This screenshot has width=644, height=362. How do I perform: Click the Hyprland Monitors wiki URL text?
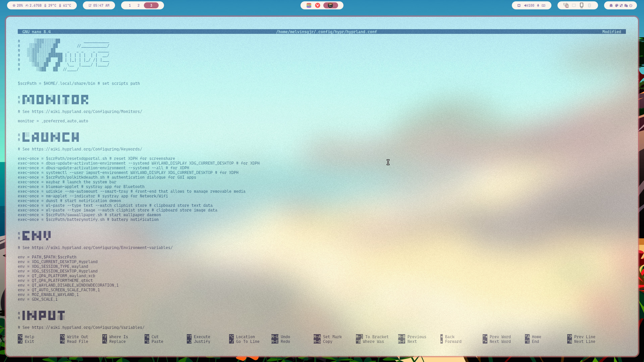tap(87, 112)
